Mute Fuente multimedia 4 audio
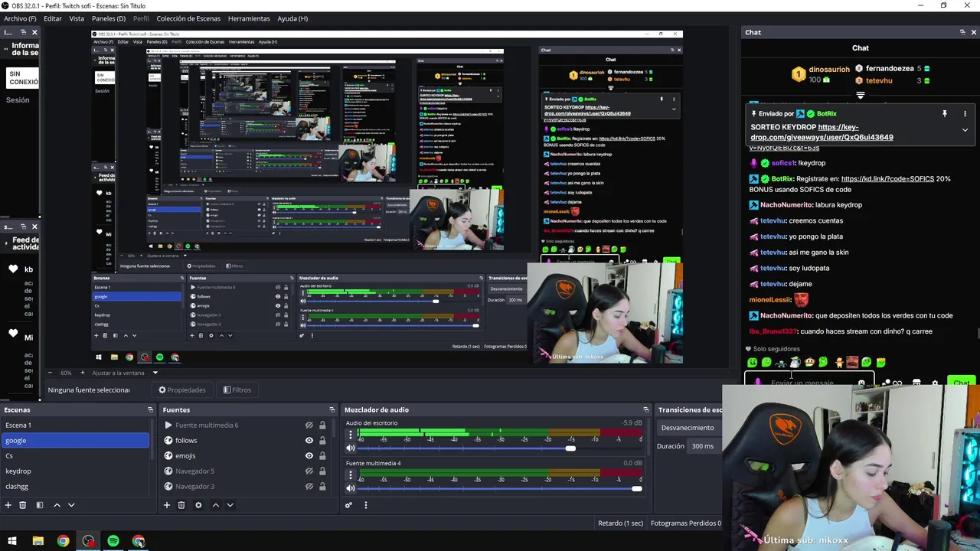980x551 pixels. [351, 488]
